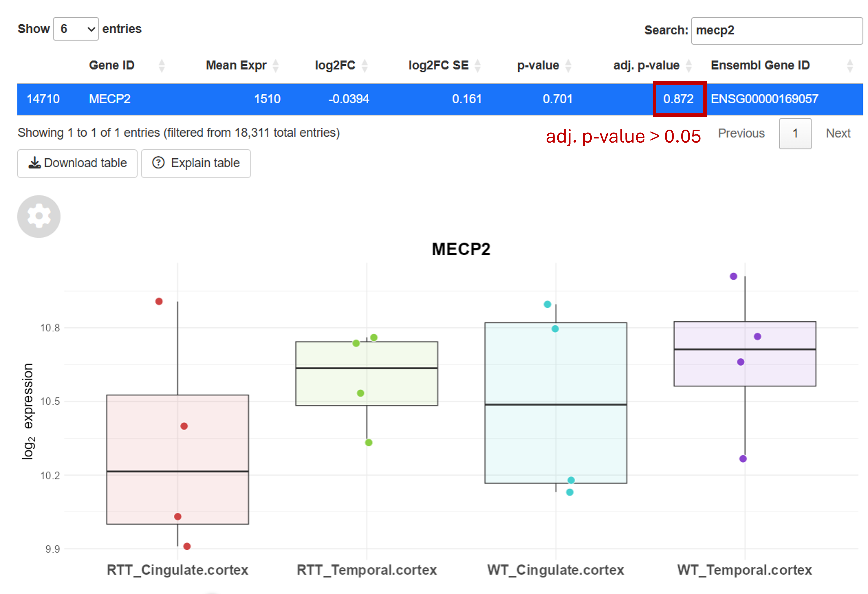Sort the table by adj. p-value column
Viewport: 868px width, 594px height.
[689, 65]
